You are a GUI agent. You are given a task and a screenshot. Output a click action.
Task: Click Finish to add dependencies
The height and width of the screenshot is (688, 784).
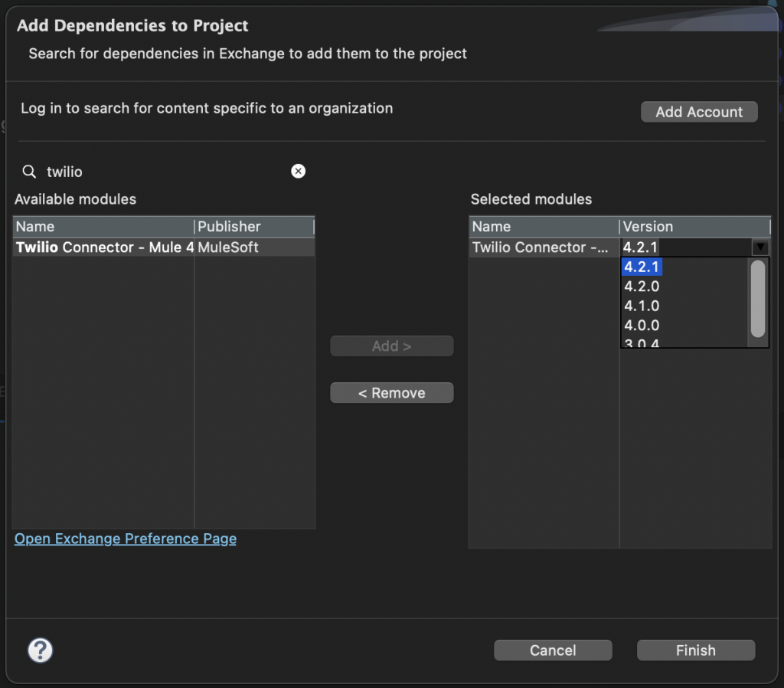(x=695, y=650)
